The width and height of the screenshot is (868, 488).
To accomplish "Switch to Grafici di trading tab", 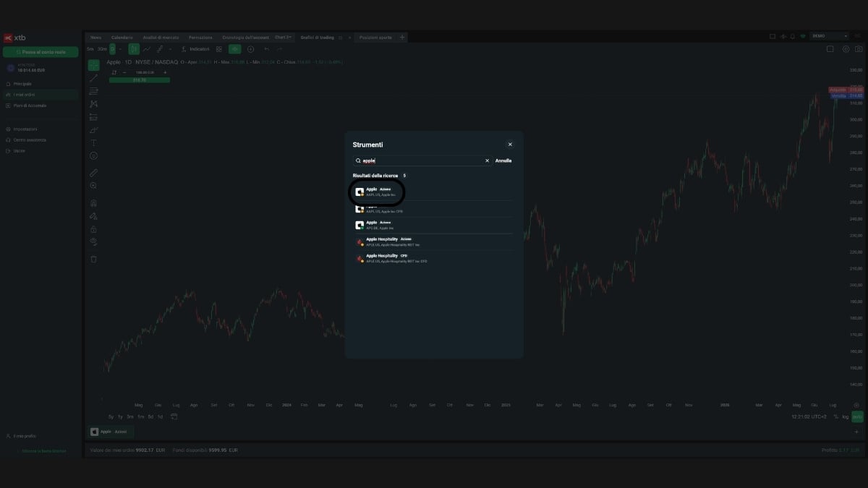I will coord(317,37).
